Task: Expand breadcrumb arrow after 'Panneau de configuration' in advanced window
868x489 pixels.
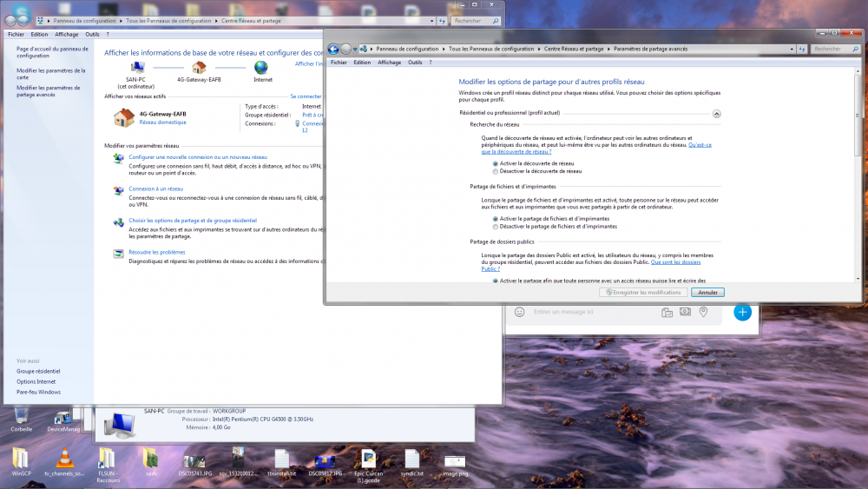Action: tap(444, 49)
